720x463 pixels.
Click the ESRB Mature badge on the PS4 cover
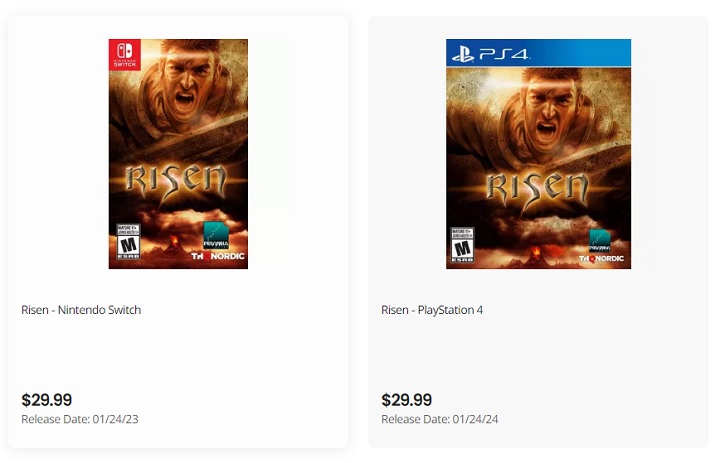tap(463, 244)
